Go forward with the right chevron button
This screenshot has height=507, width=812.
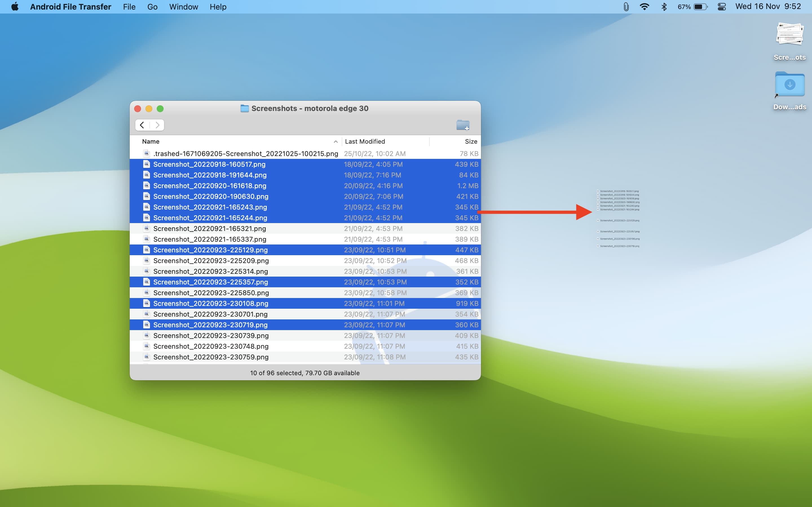[x=157, y=125]
